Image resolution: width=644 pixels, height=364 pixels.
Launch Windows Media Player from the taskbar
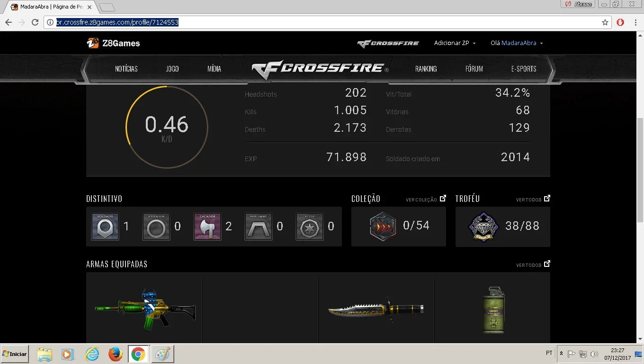68,354
